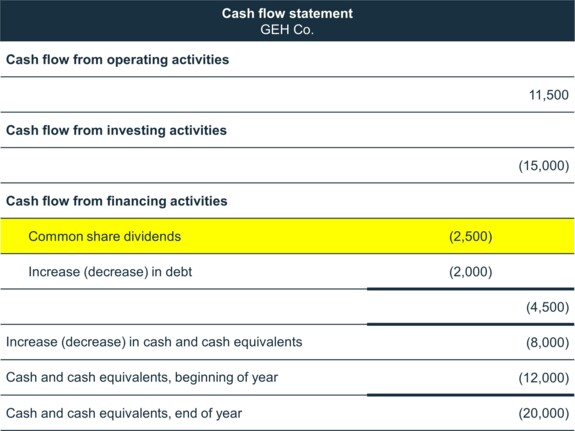Select the highlighted 'Common share dividends' label
Screen dimensions: 575x431
click(105, 237)
